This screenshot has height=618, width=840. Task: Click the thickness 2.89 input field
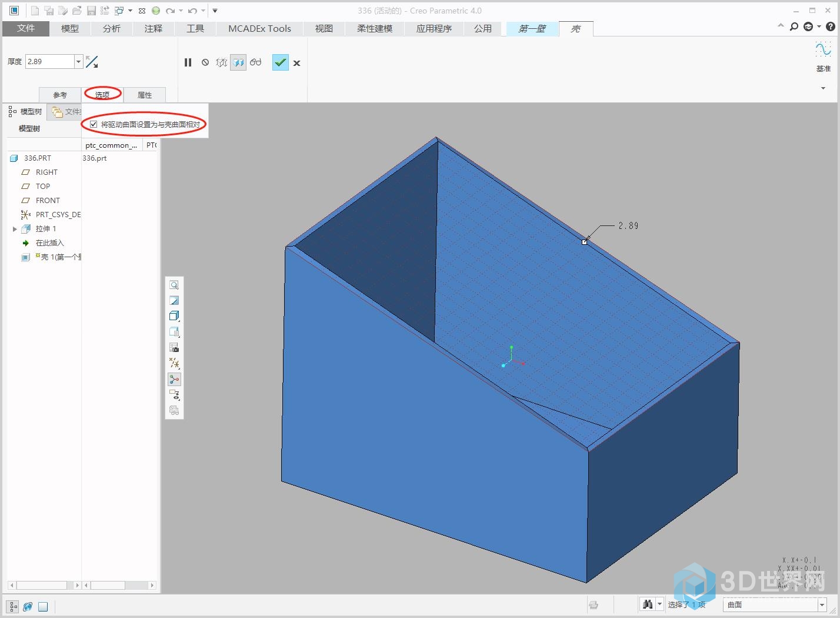(49, 61)
